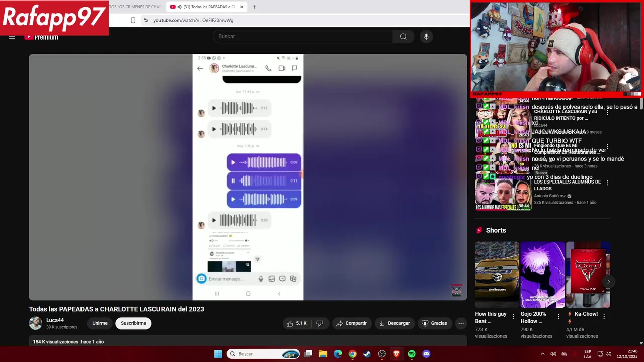
Task: Open the Luca44 channel name link
Action: click(55, 320)
